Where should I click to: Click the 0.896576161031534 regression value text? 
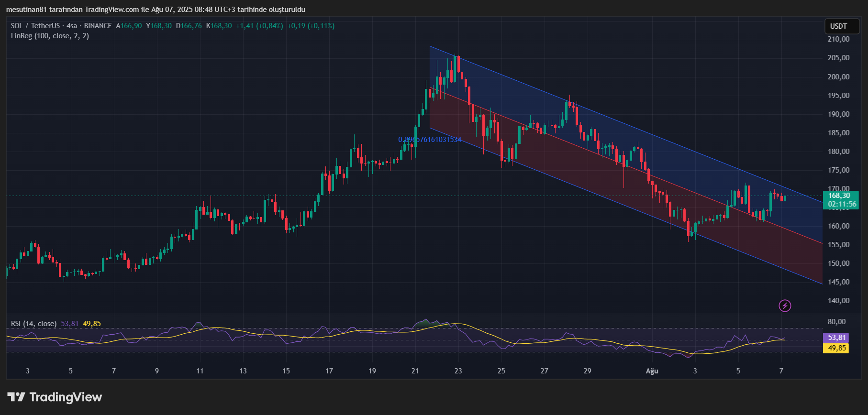click(x=430, y=140)
